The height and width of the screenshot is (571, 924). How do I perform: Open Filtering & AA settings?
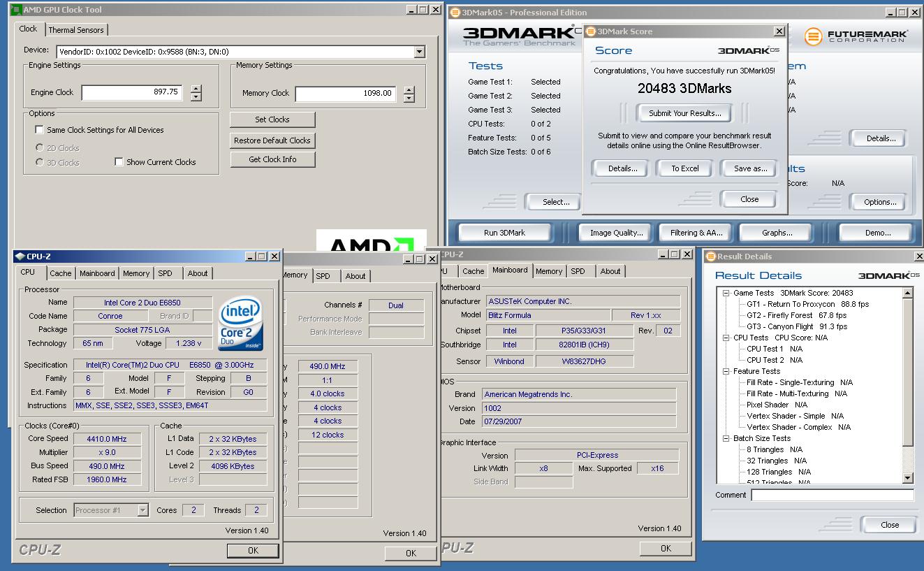[696, 233]
